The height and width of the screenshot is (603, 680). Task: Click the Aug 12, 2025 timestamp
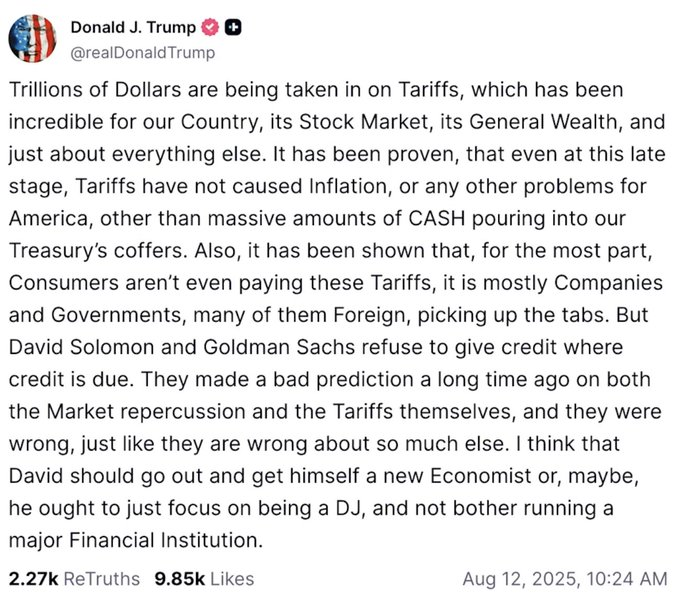[564, 578]
